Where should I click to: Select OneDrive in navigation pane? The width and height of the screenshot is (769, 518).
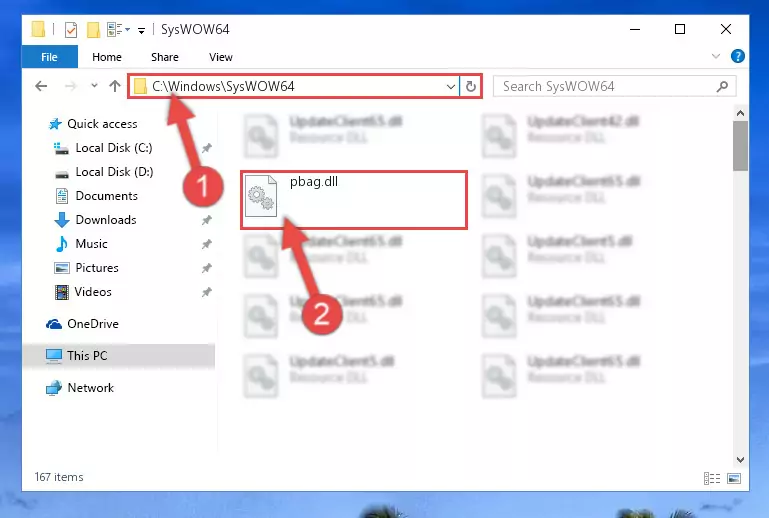[82, 324]
